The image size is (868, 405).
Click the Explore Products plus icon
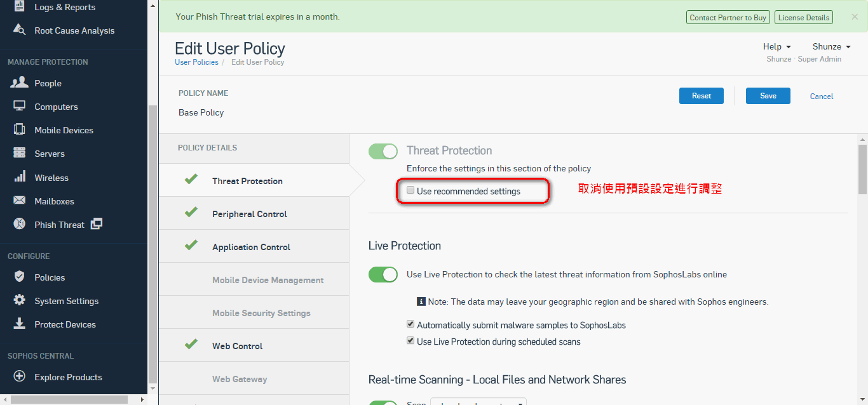[20, 376]
